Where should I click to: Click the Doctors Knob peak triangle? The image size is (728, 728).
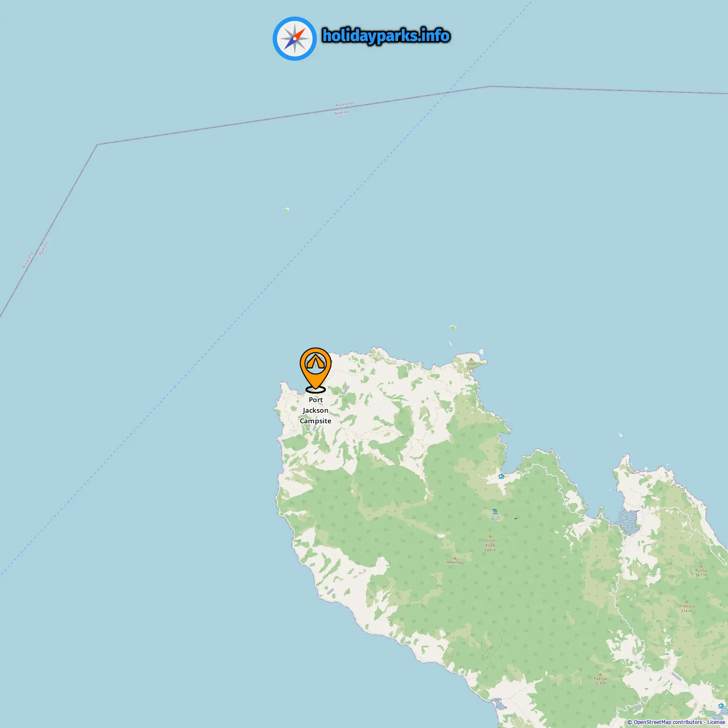490,536
